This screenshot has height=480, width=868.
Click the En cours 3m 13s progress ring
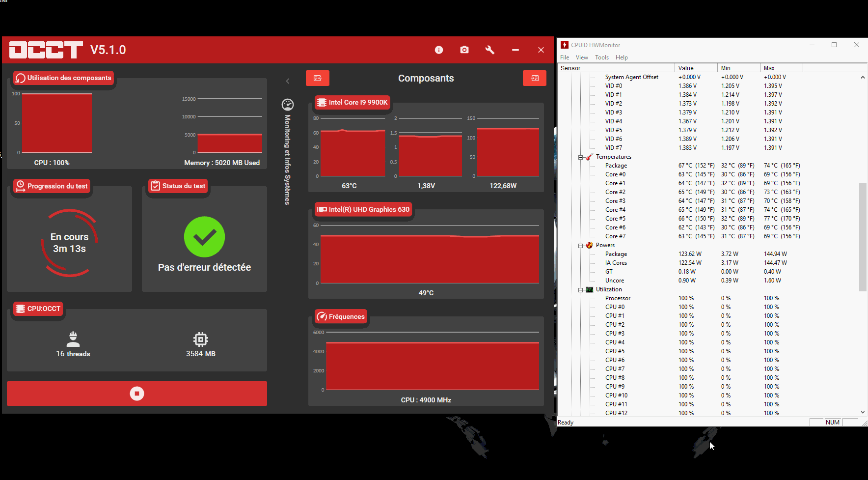tap(69, 243)
